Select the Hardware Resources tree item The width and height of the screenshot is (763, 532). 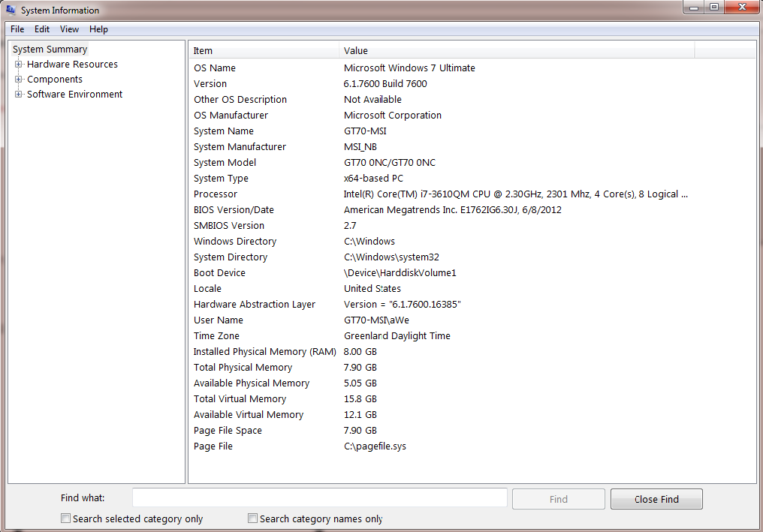coord(72,65)
